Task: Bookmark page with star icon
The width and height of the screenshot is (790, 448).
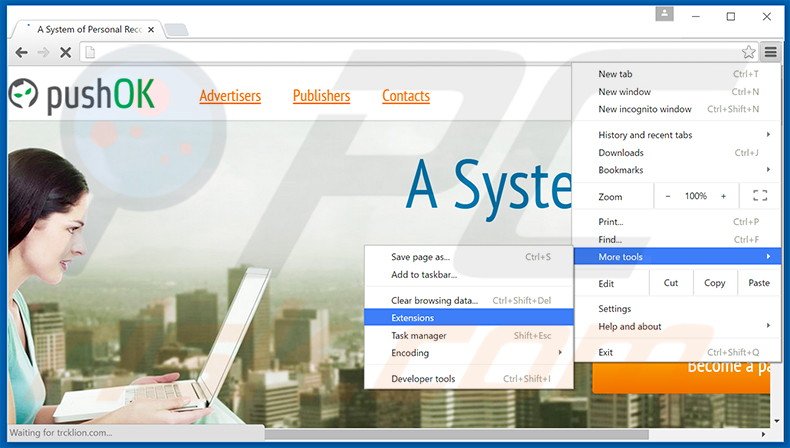Action: pyautogui.click(x=749, y=52)
